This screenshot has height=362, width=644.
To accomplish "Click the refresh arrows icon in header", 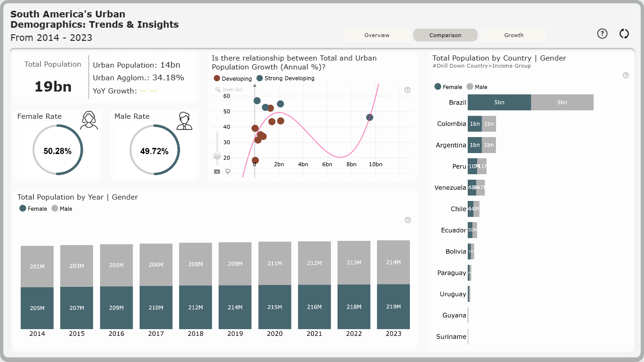I will click(624, 34).
